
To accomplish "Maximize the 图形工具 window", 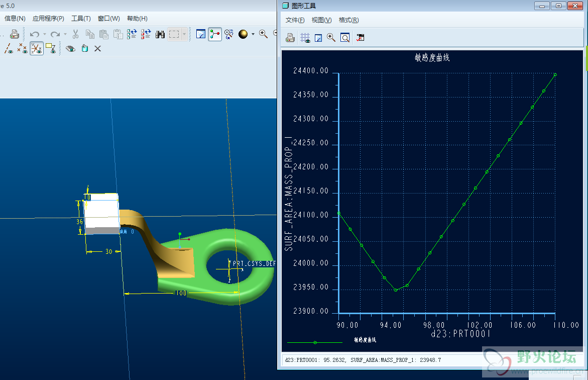I will [558, 6].
